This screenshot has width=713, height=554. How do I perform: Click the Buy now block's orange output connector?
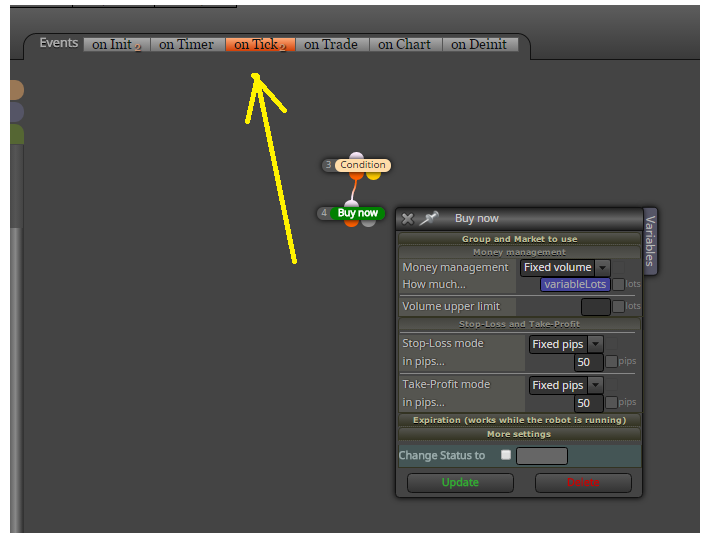point(351,223)
